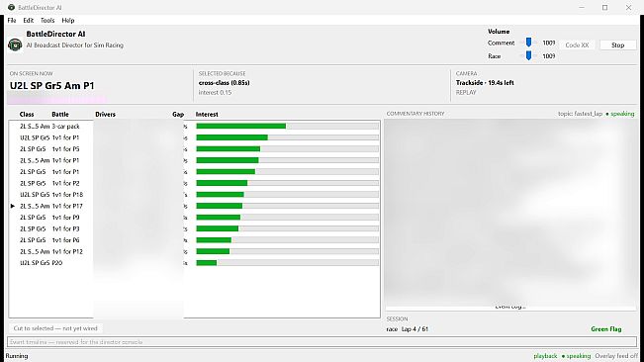
Task: Click the speaking indicator in commentary header
Action: [x=620, y=114]
